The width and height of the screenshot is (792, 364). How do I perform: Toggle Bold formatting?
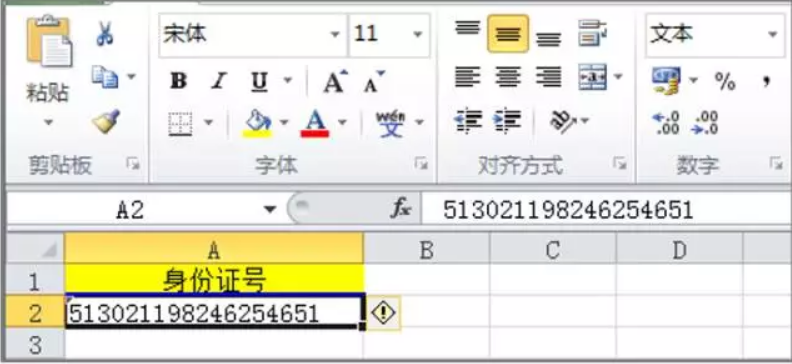178,81
